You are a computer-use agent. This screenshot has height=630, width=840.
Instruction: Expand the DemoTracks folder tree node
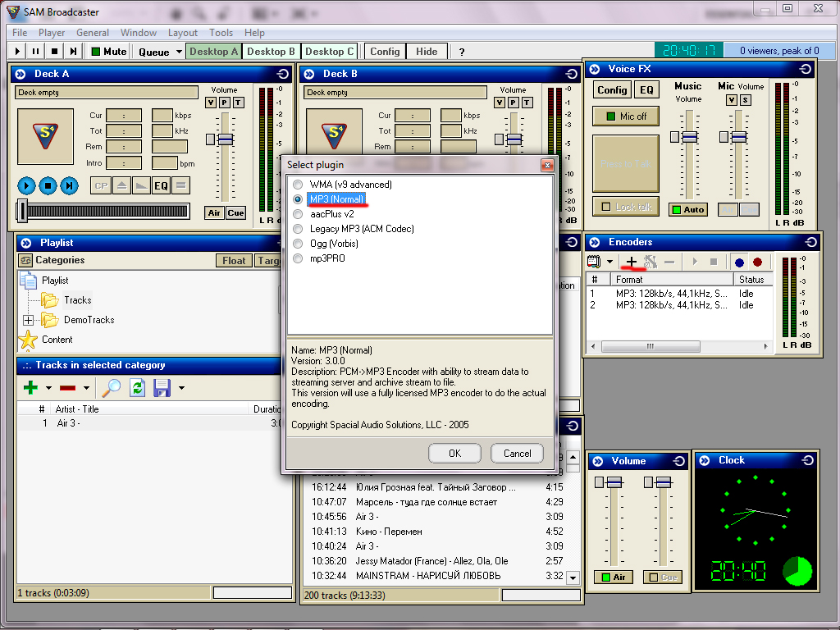(28, 320)
